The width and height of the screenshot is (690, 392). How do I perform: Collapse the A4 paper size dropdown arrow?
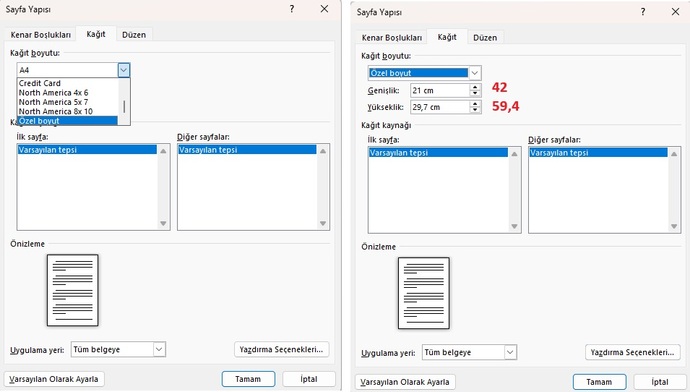click(x=124, y=70)
